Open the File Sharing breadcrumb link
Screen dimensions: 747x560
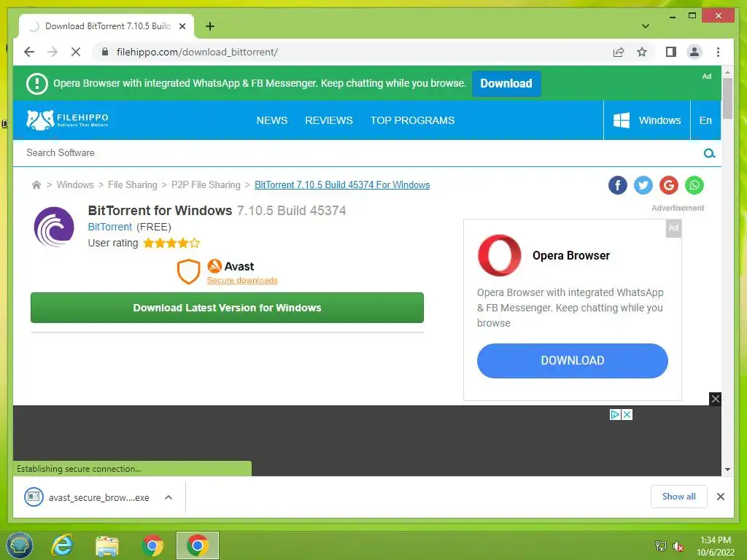click(133, 184)
